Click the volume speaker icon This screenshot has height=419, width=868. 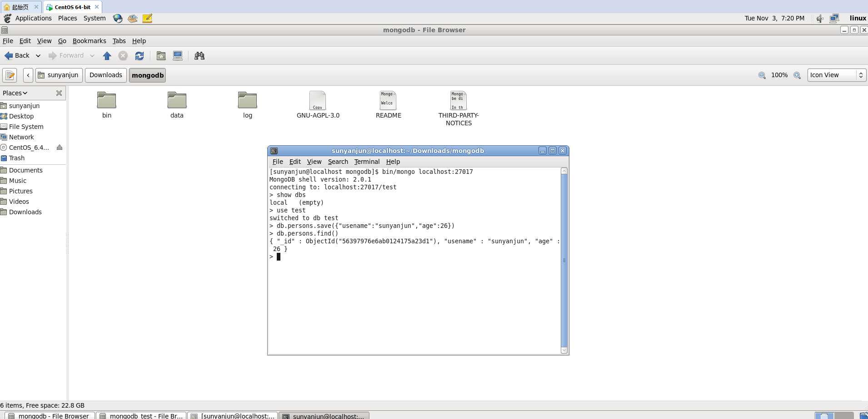click(x=820, y=19)
